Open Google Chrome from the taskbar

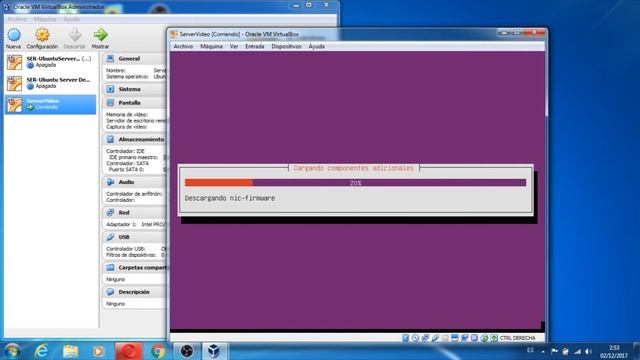point(158,351)
